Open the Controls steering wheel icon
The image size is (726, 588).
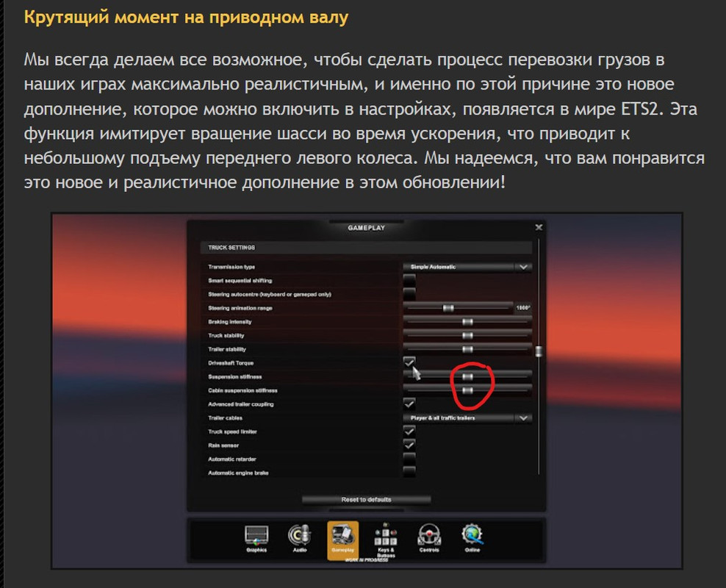[429, 538]
